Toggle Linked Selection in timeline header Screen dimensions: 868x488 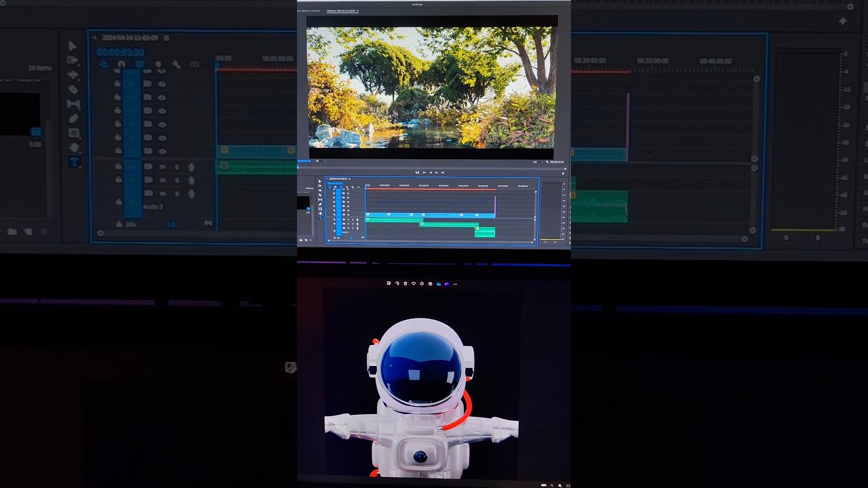[x=341, y=187]
